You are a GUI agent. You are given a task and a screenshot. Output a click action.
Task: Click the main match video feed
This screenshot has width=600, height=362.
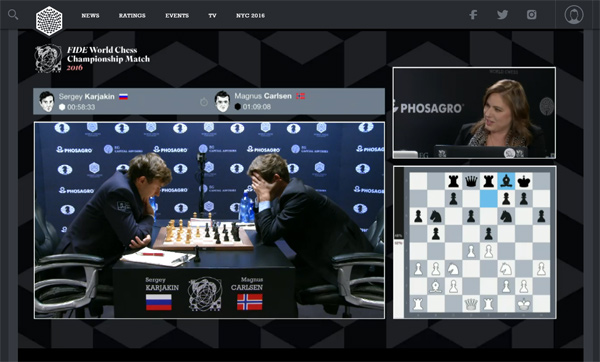click(209, 220)
